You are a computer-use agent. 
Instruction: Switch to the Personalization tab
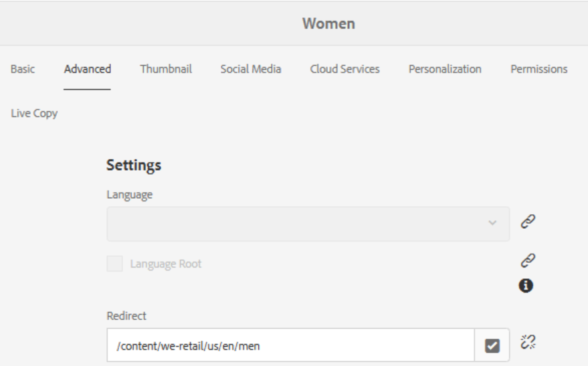pyautogui.click(x=445, y=69)
